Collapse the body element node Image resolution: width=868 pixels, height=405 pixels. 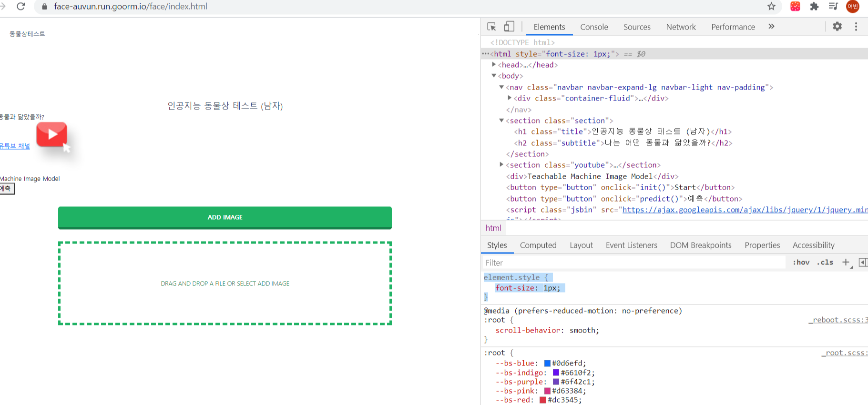(x=494, y=76)
